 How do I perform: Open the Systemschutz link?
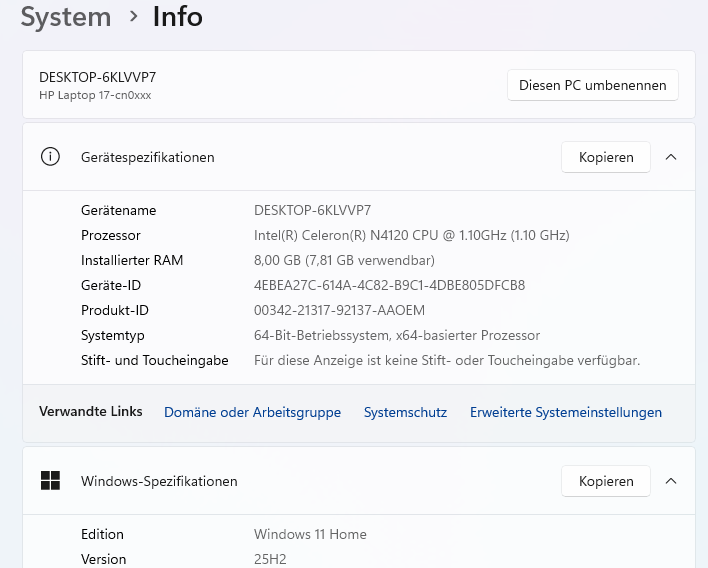(405, 412)
